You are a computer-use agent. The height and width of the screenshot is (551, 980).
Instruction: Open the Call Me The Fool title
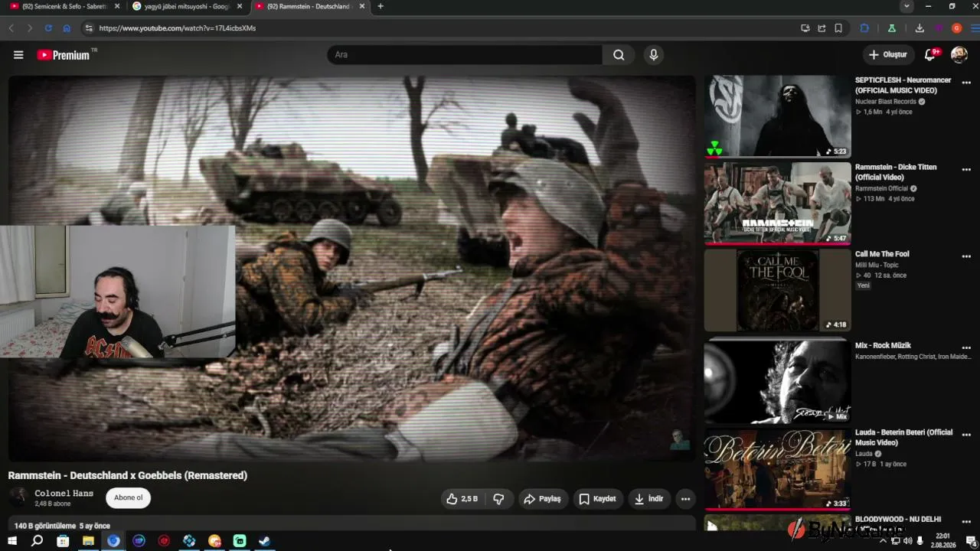click(x=882, y=254)
